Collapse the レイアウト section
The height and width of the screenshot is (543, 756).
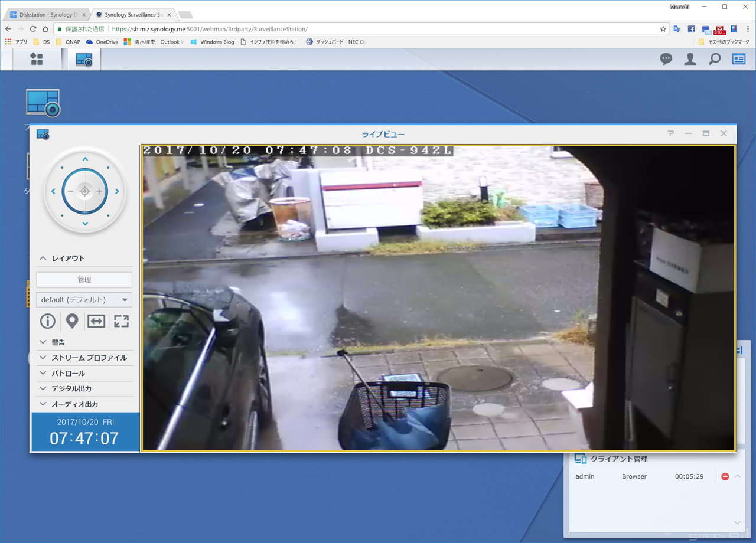tap(43, 259)
